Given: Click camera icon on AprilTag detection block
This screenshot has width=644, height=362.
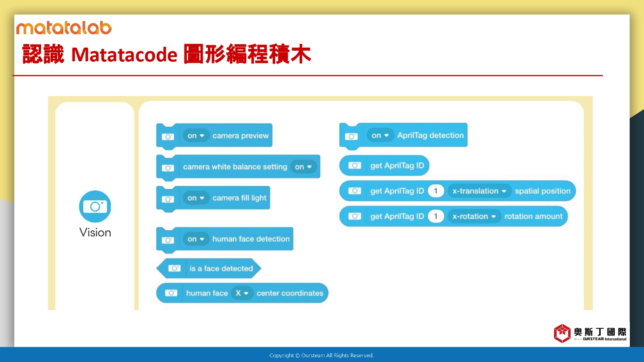Looking at the screenshot, I should 352,136.
